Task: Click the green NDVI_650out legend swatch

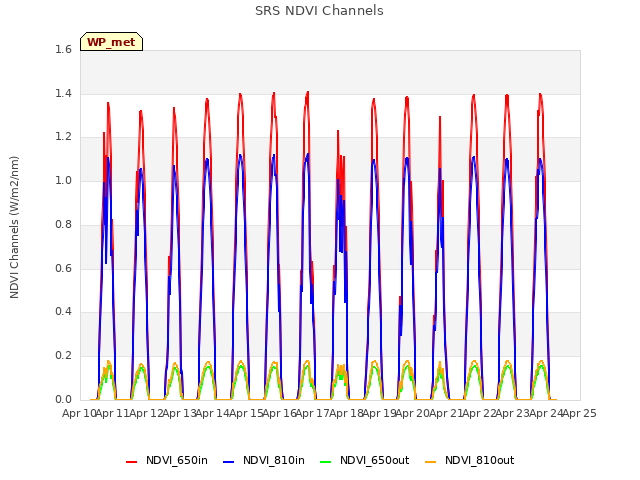Action: pyautogui.click(x=326, y=462)
